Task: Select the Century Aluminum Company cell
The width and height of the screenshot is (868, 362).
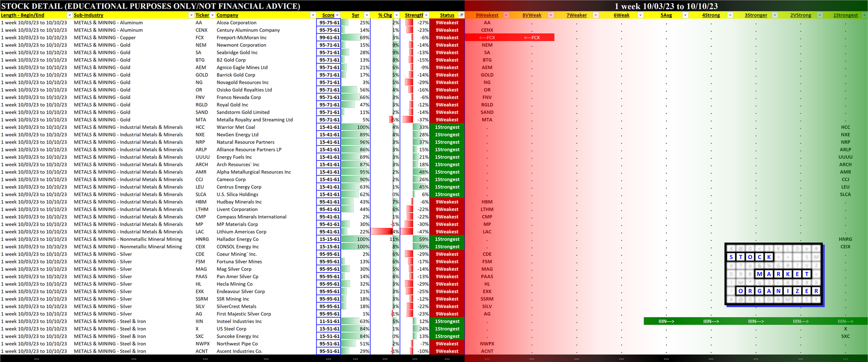Action: (x=266, y=30)
